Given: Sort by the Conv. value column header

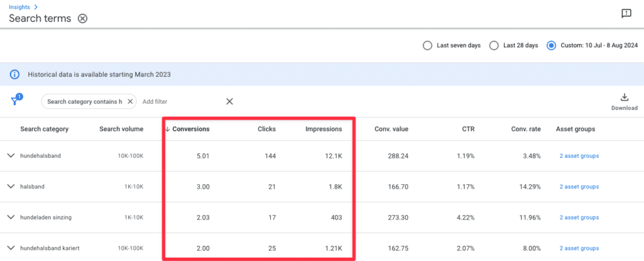Looking at the screenshot, I should pyautogui.click(x=392, y=129).
